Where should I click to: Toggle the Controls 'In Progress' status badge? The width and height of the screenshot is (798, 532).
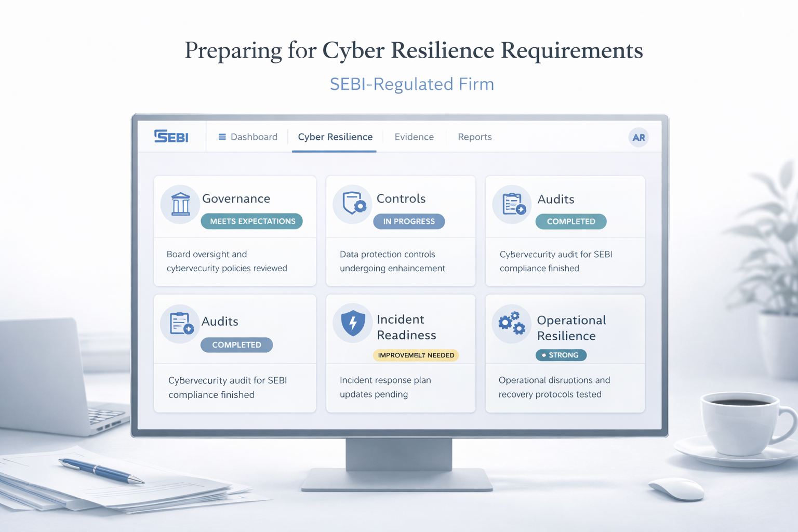coord(409,221)
